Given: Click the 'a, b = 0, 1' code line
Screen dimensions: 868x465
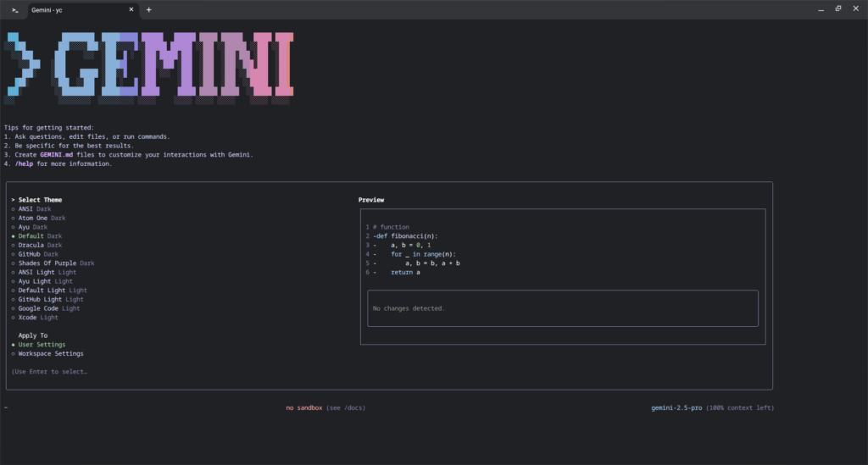Looking at the screenshot, I should [x=411, y=245].
